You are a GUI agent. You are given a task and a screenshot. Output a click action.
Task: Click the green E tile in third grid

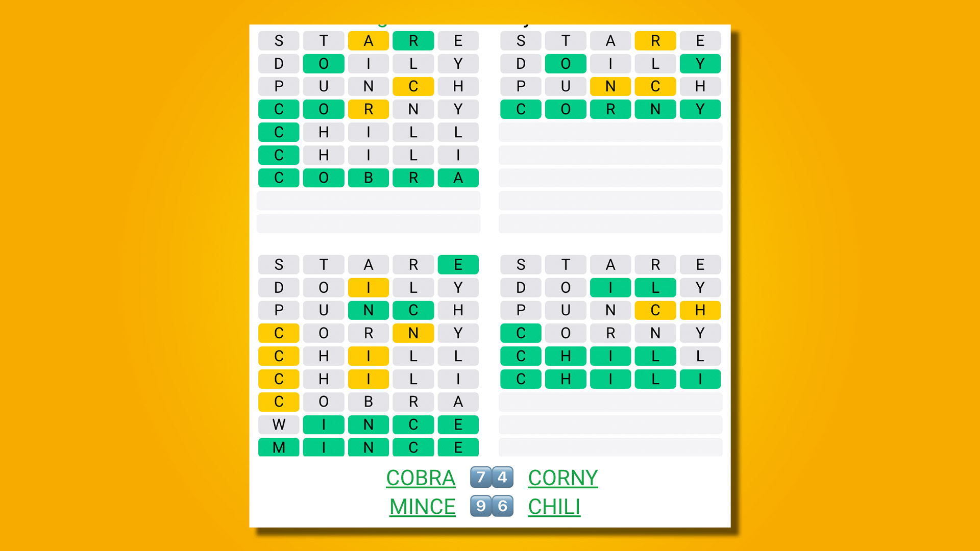pos(459,263)
